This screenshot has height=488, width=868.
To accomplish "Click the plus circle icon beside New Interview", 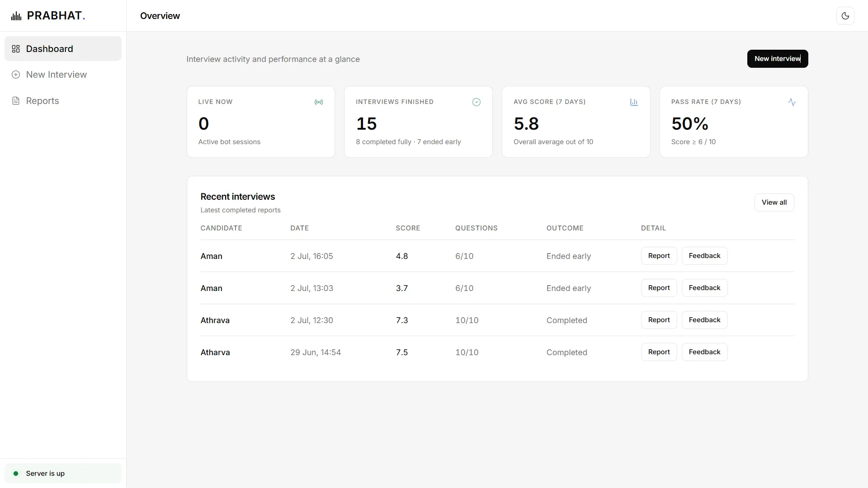I will tap(16, 75).
